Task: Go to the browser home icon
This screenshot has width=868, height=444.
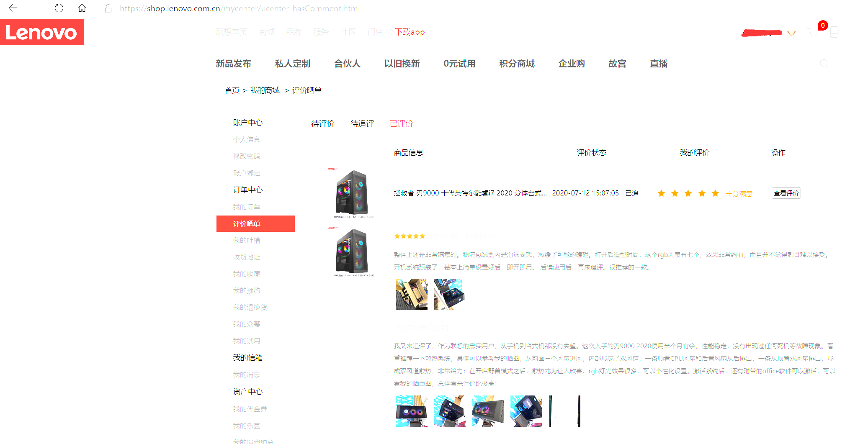Action: pos(82,8)
